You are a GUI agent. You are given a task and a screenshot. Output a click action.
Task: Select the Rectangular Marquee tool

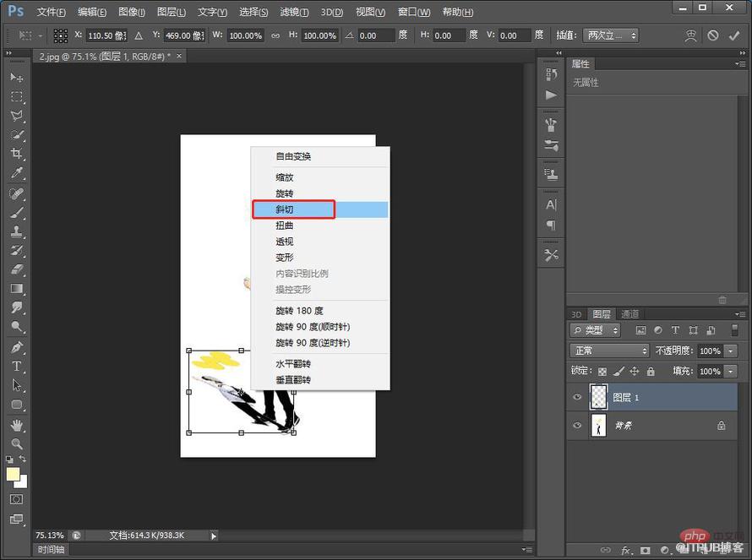pos(17,96)
